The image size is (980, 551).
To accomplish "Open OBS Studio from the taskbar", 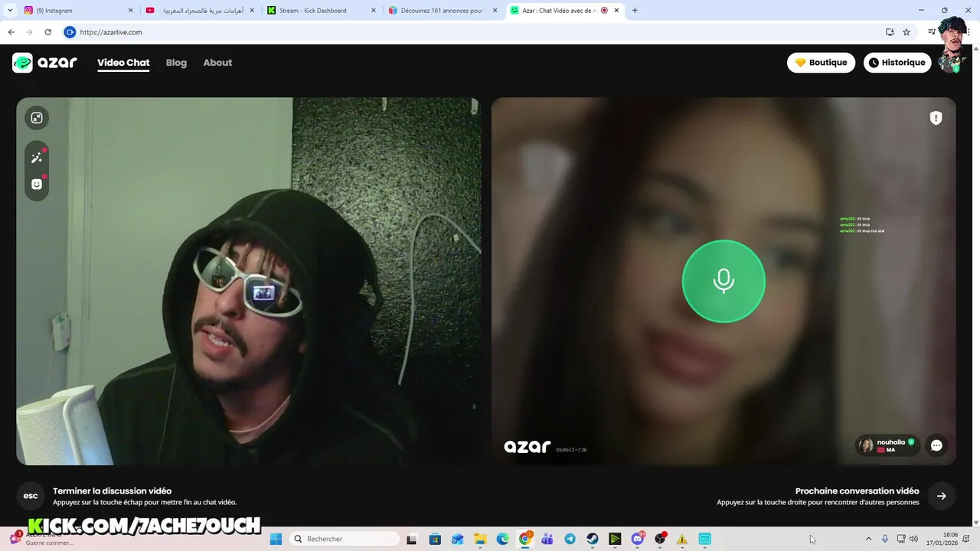I will [x=660, y=539].
